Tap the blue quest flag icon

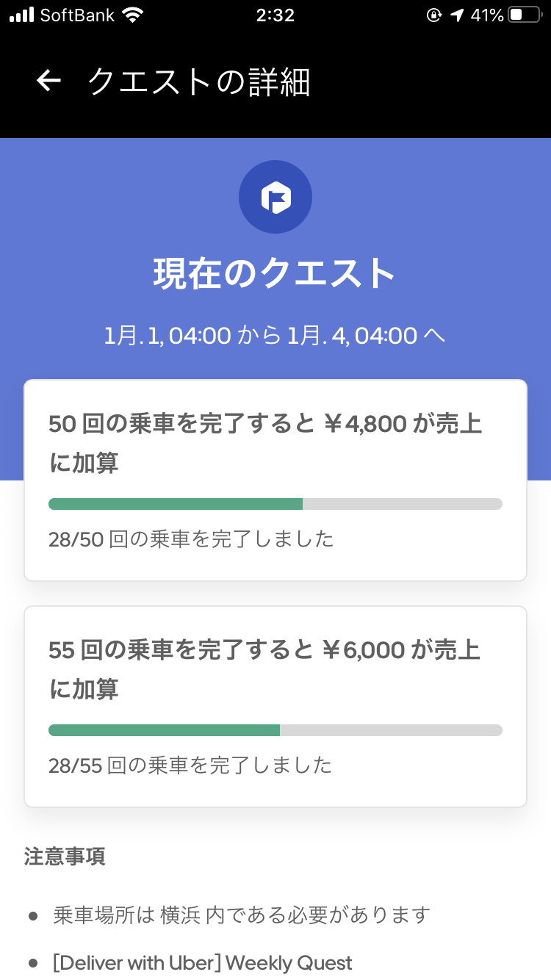275,197
